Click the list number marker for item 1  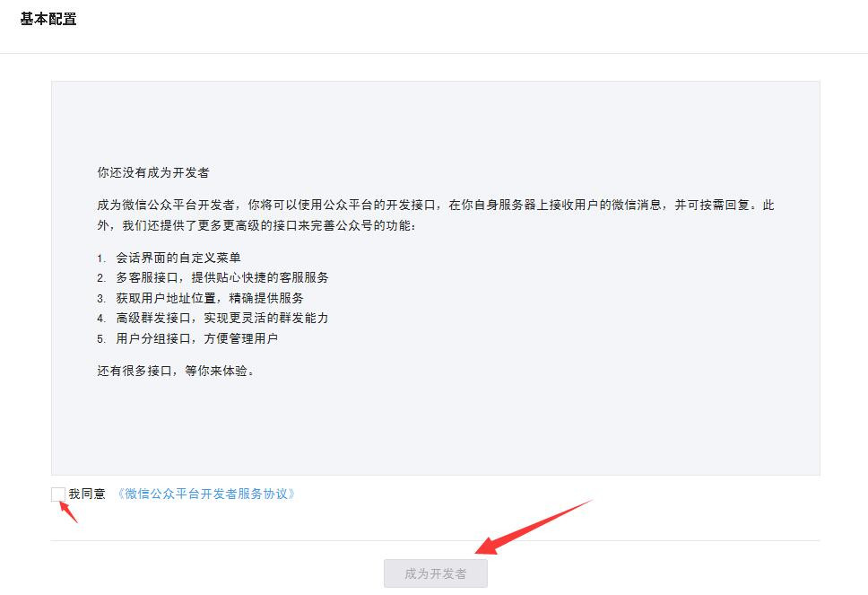coord(101,258)
